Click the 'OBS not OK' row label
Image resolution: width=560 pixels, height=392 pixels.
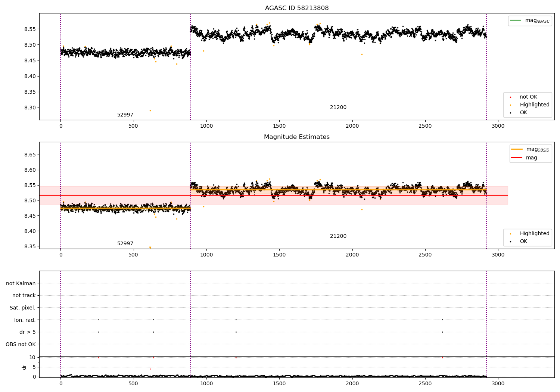click(x=21, y=344)
